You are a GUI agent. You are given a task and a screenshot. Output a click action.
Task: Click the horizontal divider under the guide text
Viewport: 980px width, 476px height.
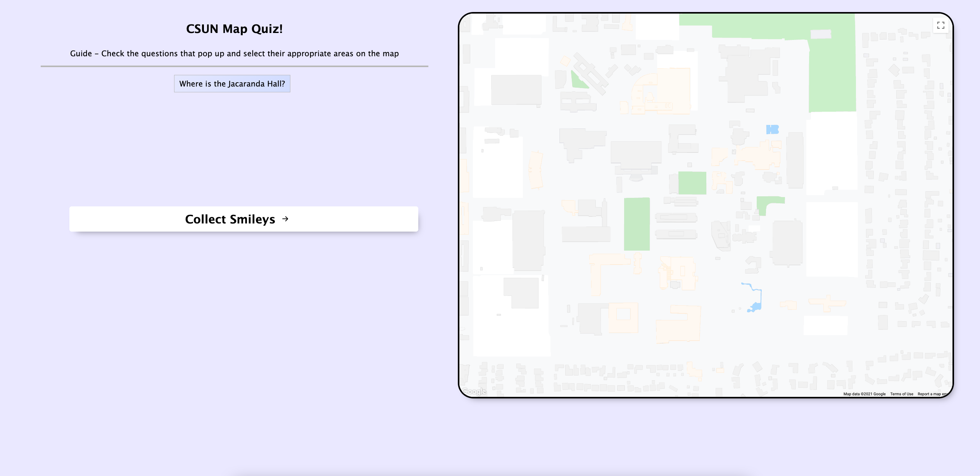(x=234, y=66)
